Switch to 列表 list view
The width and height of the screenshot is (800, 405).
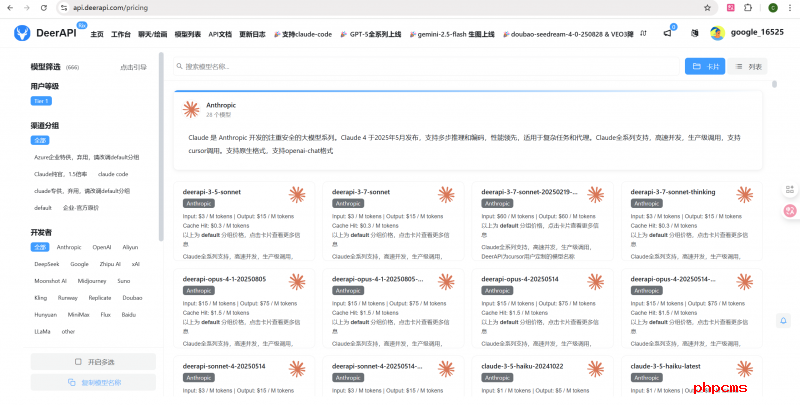749,66
